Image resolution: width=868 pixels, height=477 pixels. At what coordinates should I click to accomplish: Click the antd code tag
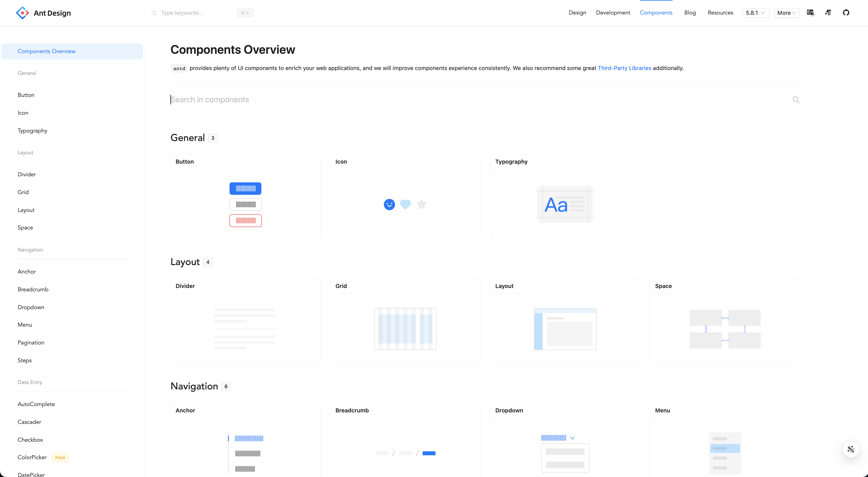(x=179, y=69)
